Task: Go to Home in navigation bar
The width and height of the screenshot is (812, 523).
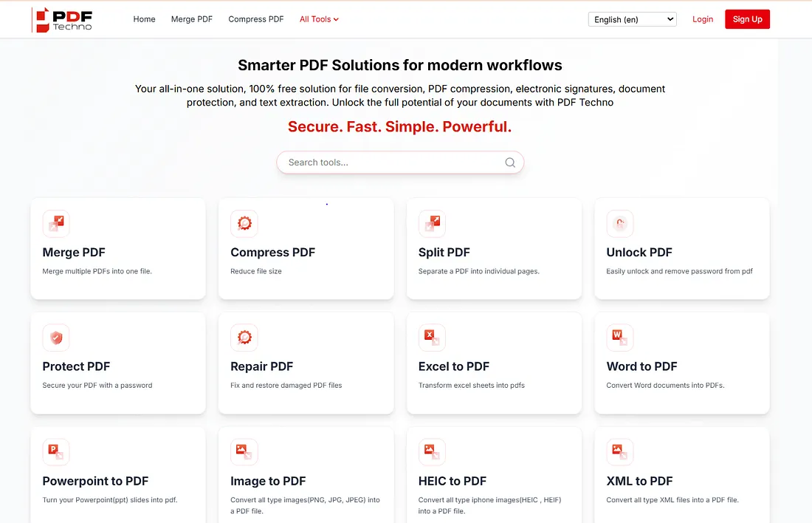Action: pos(144,19)
